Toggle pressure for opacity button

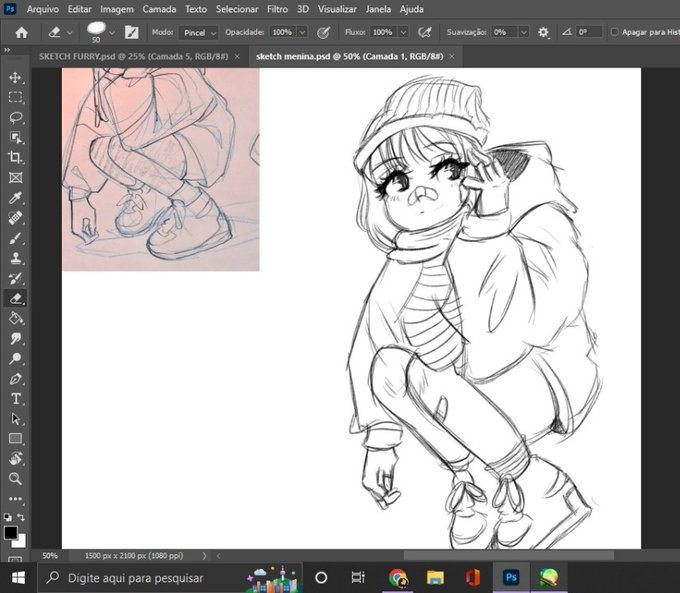tap(323, 32)
